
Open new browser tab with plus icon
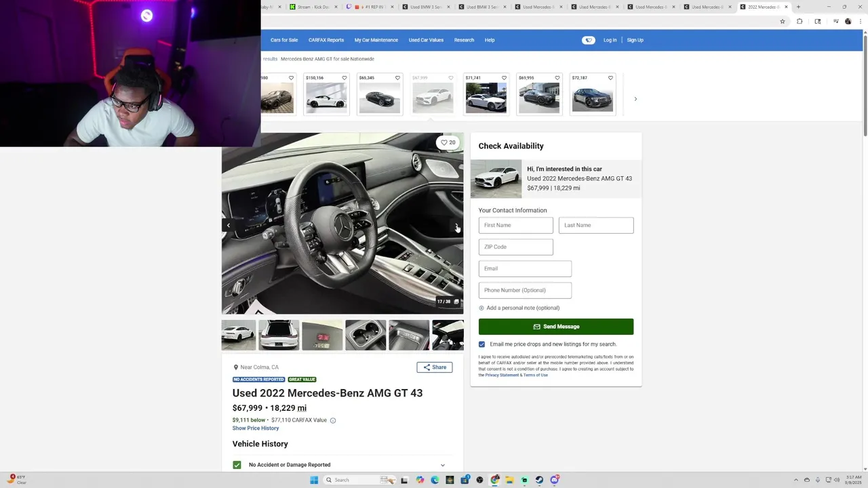click(x=798, y=7)
